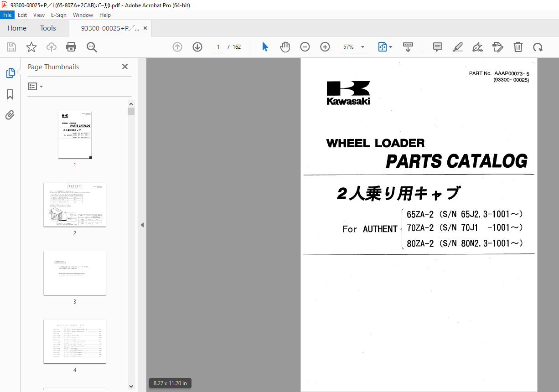Select the 93300-00025+P document tab
Viewport: 559px width, 392px height.
point(109,28)
